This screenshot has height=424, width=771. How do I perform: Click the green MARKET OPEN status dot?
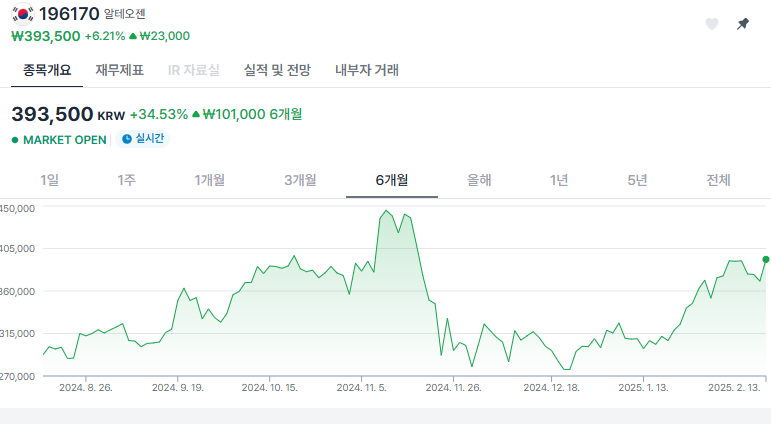(15, 140)
